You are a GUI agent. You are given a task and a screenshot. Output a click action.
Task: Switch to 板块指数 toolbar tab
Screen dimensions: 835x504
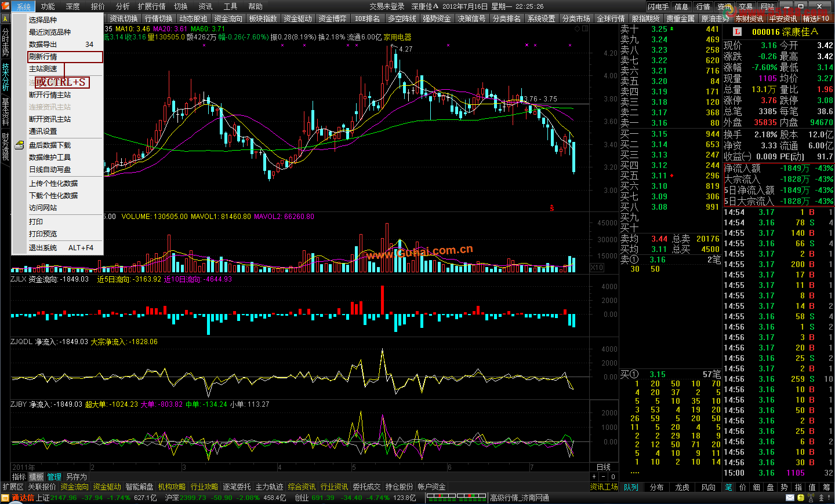(x=263, y=19)
